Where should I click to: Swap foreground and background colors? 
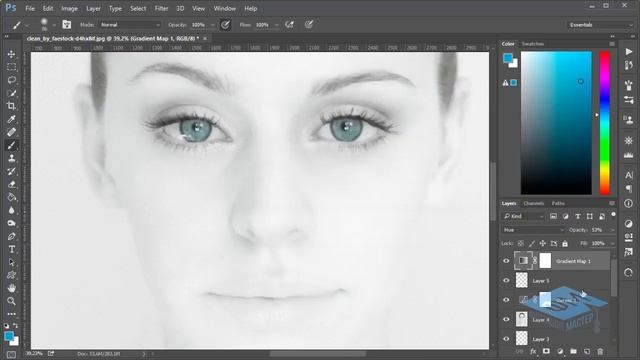tap(16, 326)
